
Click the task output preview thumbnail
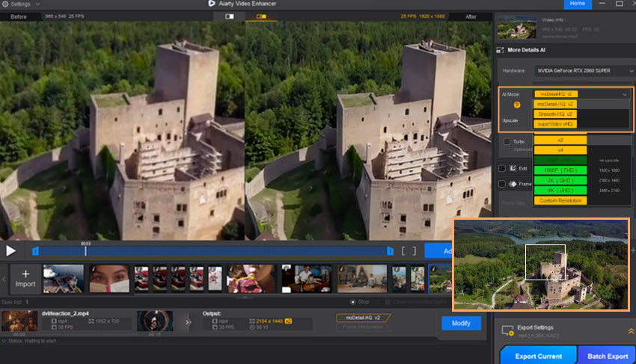[x=155, y=321]
